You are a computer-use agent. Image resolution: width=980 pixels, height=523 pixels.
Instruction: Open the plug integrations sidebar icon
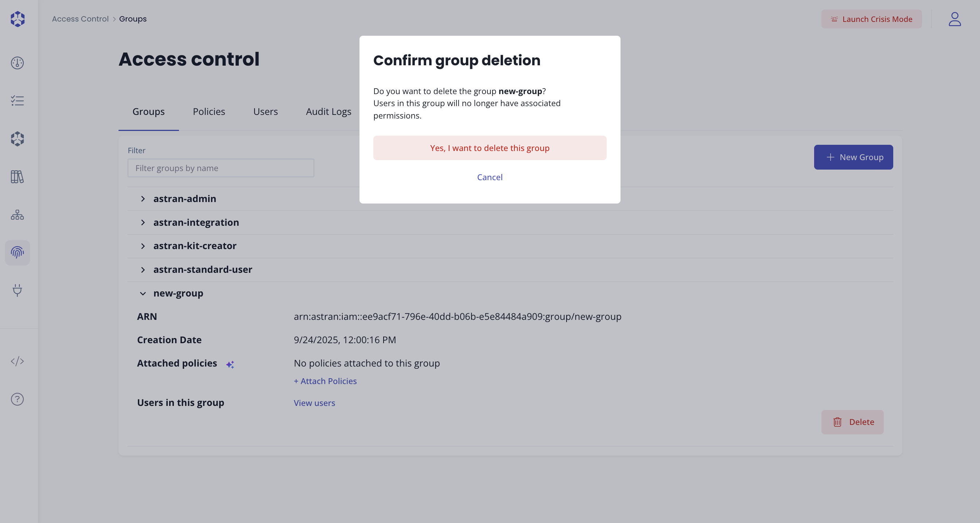pos(17,290)
